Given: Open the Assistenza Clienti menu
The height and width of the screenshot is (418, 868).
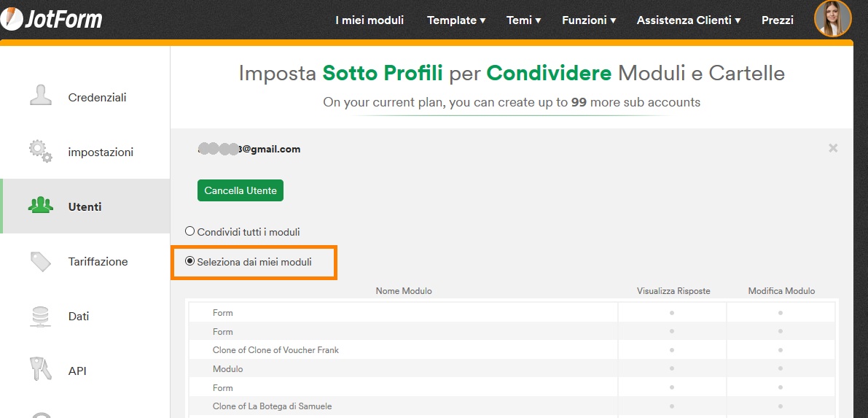Looking at the screenshot, I should point(688,20).
